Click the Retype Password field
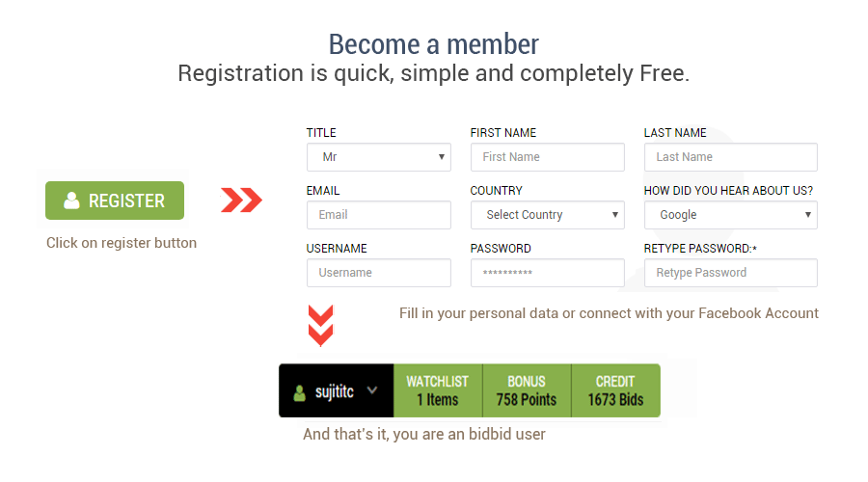This screenshot has height=482, width=868. point(731,273)
